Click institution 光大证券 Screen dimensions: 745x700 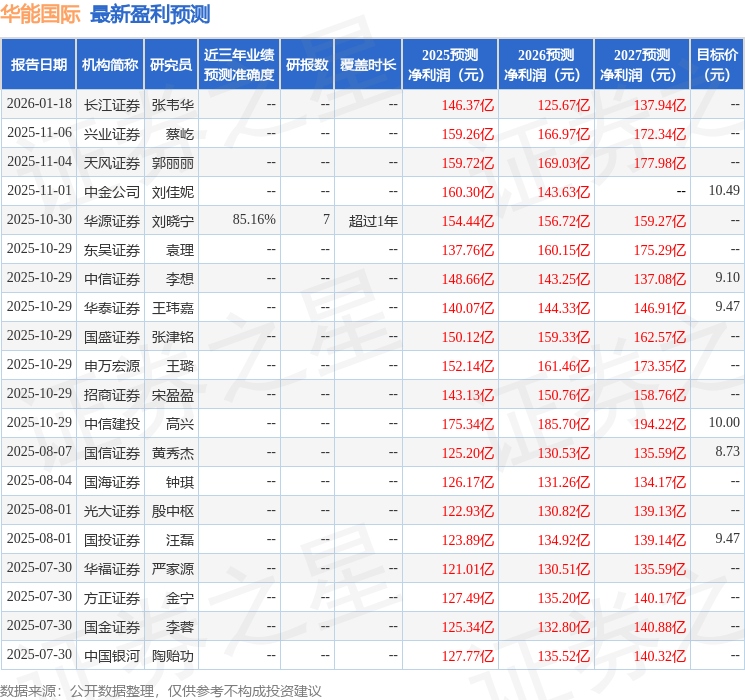tap(112, 511)
